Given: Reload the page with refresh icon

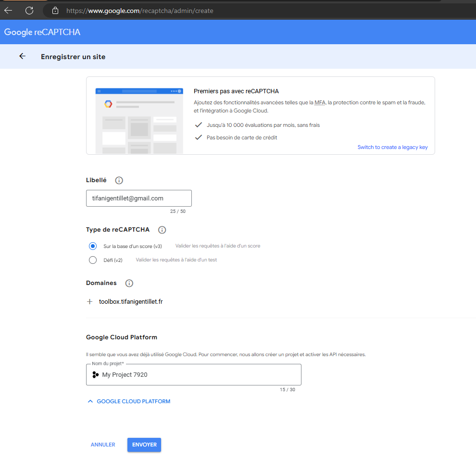Looking at the screenshot, I should point(29,10).
